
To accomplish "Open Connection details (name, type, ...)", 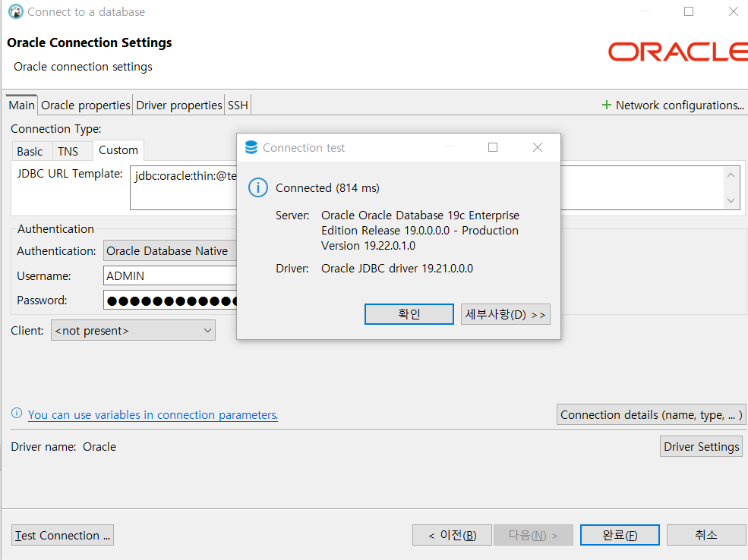I will (x=651, y=414).
